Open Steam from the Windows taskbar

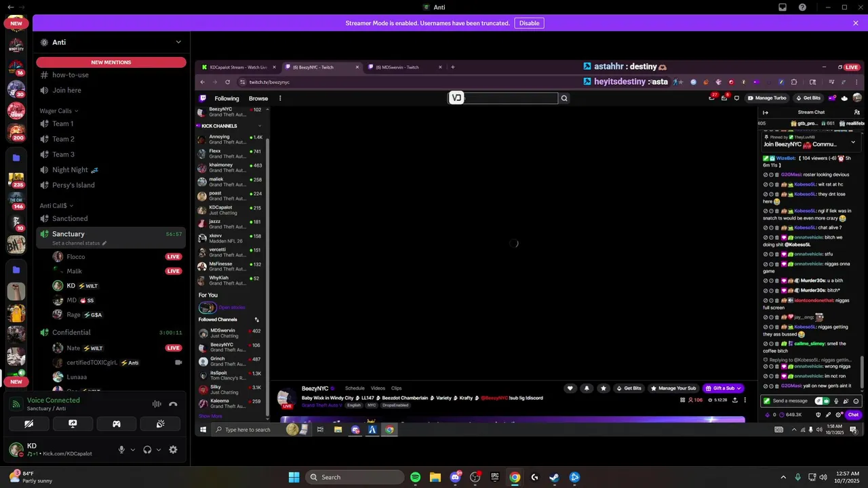(554, 477)
